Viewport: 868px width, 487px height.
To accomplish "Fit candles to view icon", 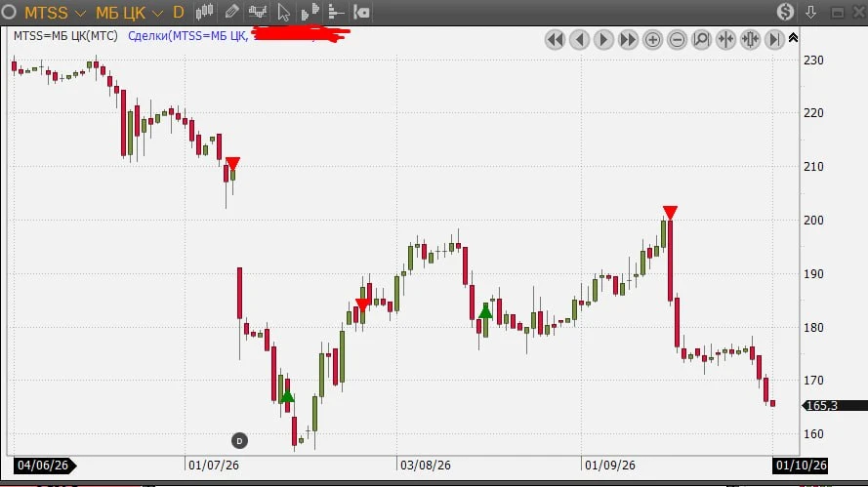I will [750, 40].
